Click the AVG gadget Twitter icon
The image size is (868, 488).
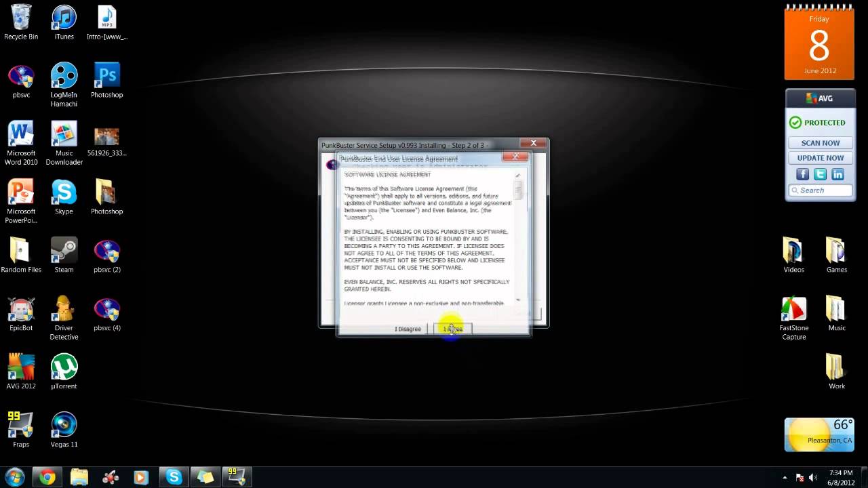pyautogui.click(x=820, y=174)
